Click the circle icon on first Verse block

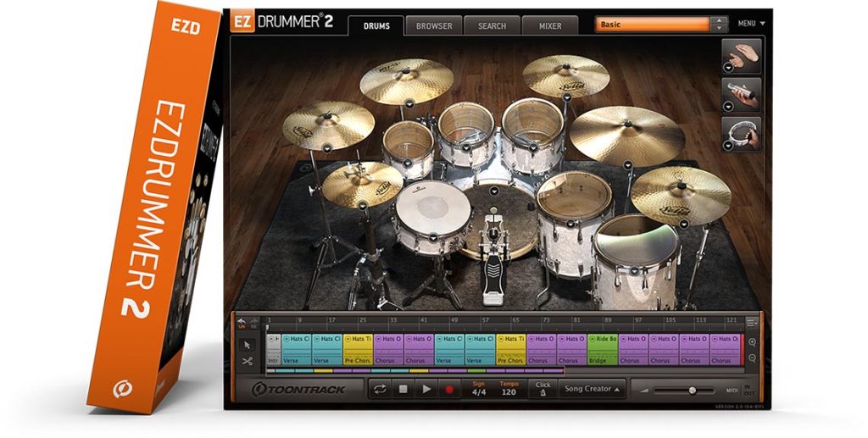[287, 339]
